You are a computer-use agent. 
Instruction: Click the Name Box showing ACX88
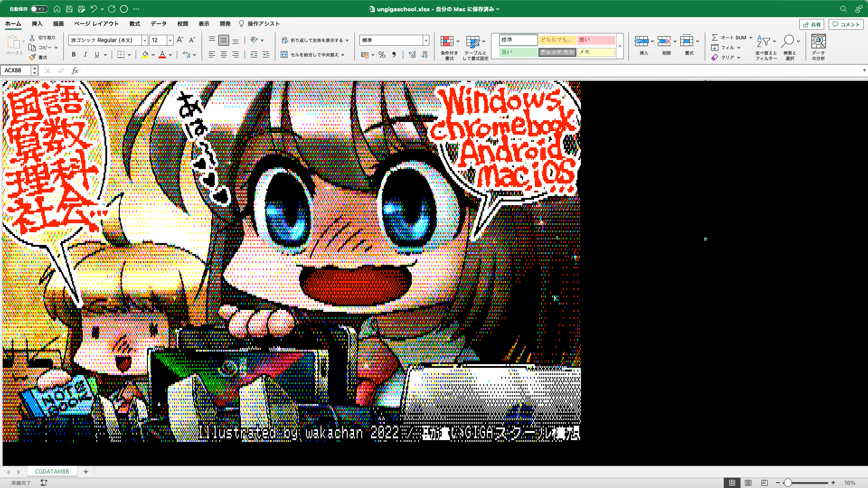coord(16,70)
